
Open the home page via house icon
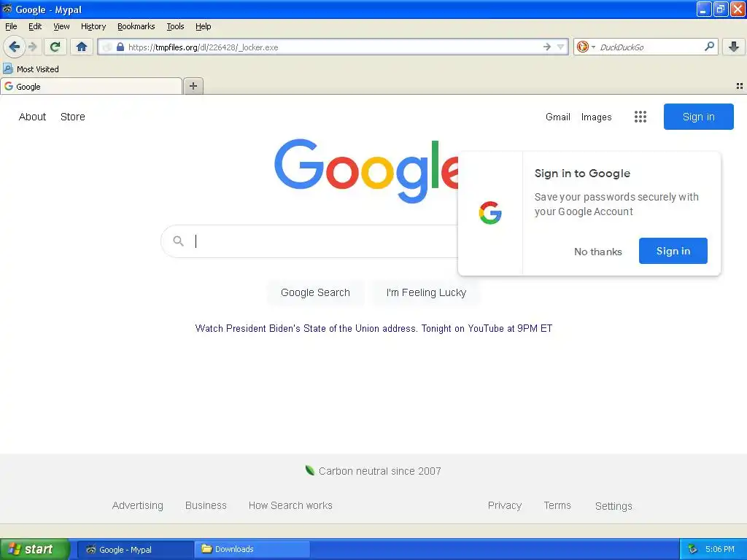pyautogui.click(x=82, y=47)
